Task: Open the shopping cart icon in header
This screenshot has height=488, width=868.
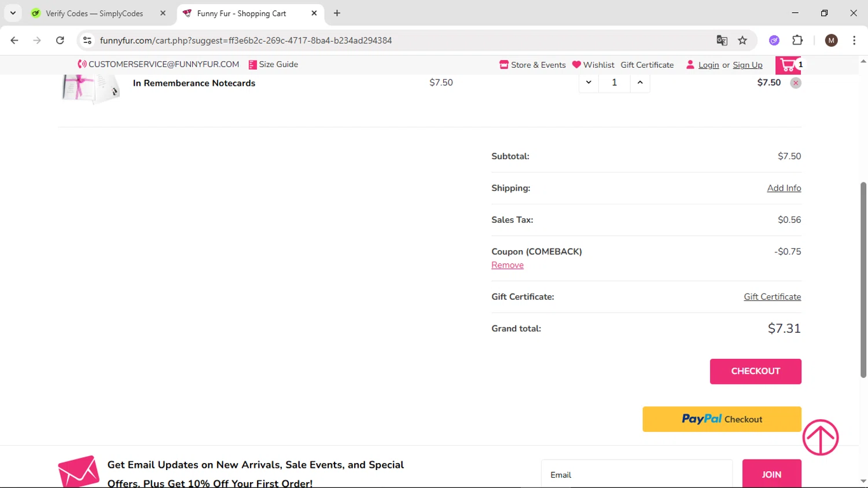Action: [x=788, y=65]
